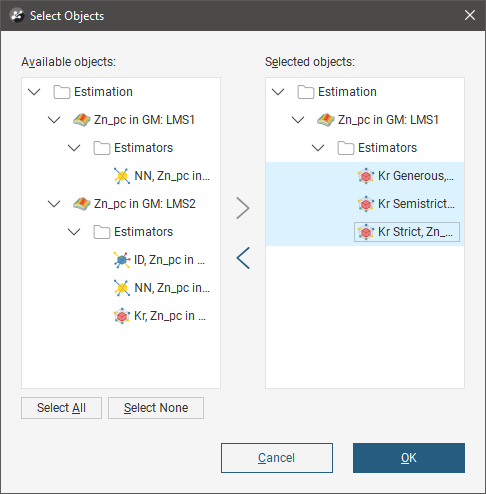Click the Zn_pc in GM: LMS2 domain icon
The height and width of the screenshot is (494, 486).
click(x=82, y=204)
